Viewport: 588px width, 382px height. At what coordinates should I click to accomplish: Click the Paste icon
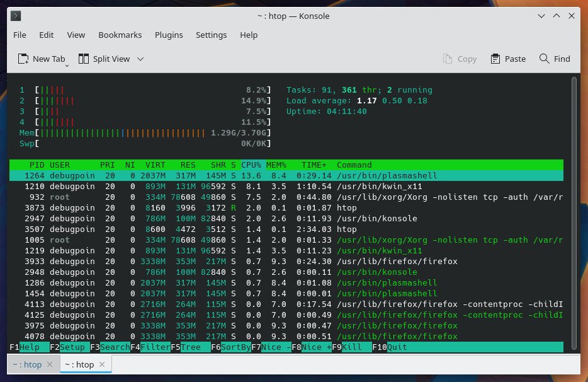pyautogui.click(x=507, y=59)
